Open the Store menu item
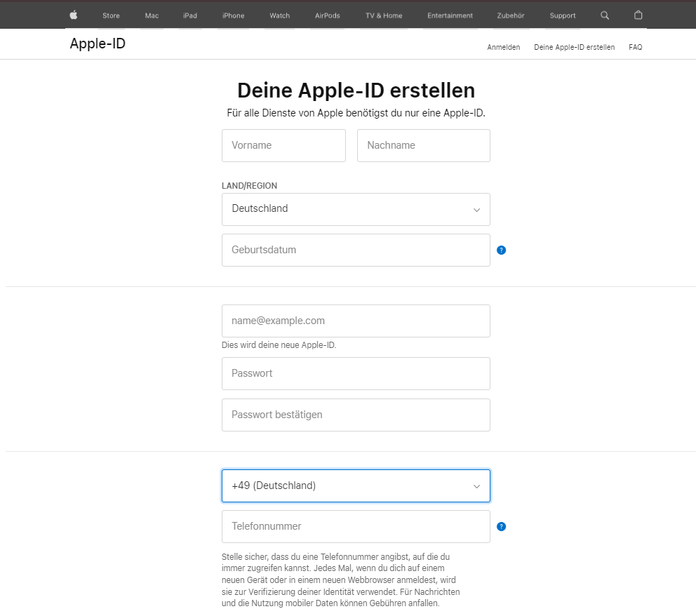Image resolution: width=696 pixels, height=616 pixels. coord(111,15)
